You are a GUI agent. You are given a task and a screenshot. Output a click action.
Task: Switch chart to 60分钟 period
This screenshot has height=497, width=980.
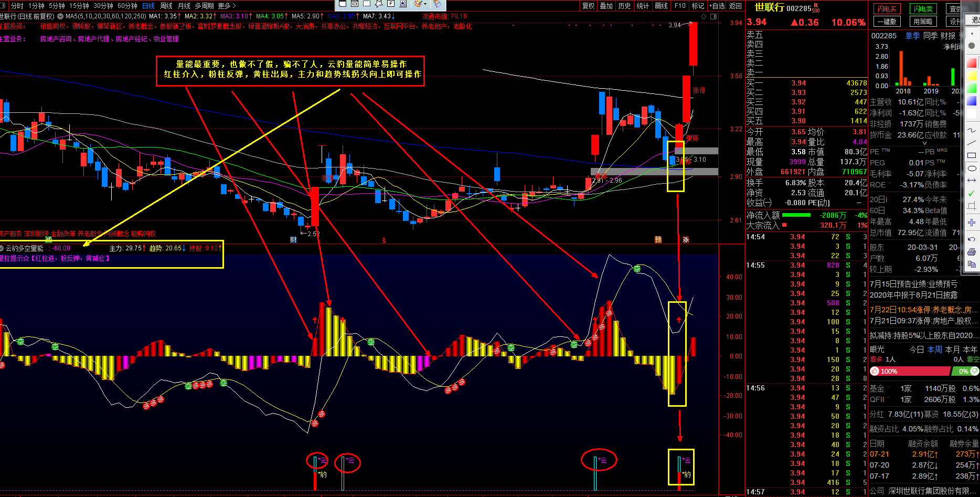pos(127,6)
